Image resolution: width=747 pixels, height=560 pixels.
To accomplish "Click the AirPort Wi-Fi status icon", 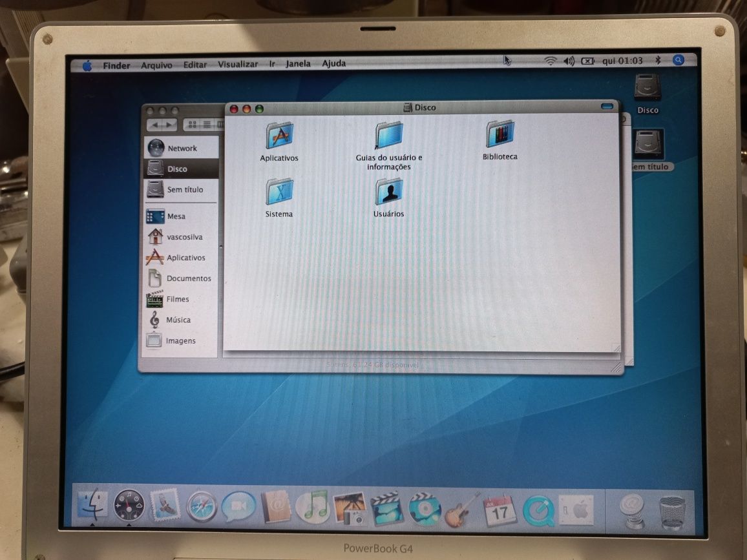I will pyautogui.click(x=551, y=61).
